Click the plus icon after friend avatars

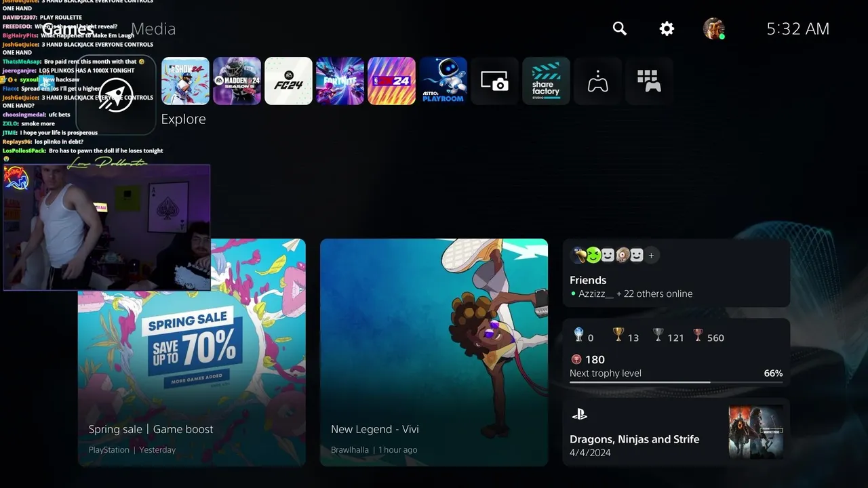click(x=651, y=256)
